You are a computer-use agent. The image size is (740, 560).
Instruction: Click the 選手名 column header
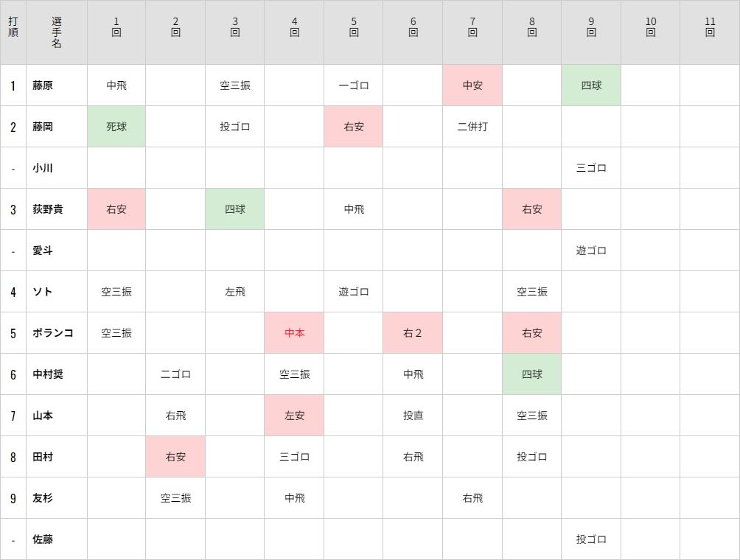click(x=57, y=32)
